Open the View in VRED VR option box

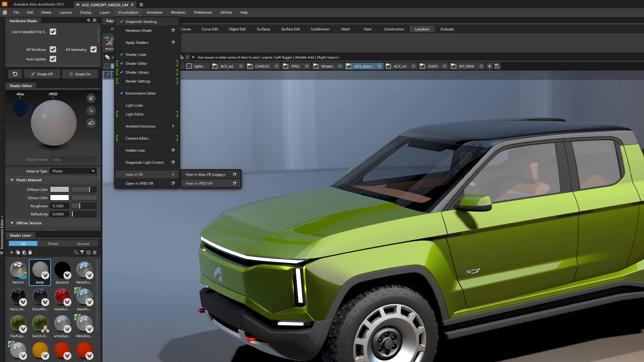[x=234, y=183]
